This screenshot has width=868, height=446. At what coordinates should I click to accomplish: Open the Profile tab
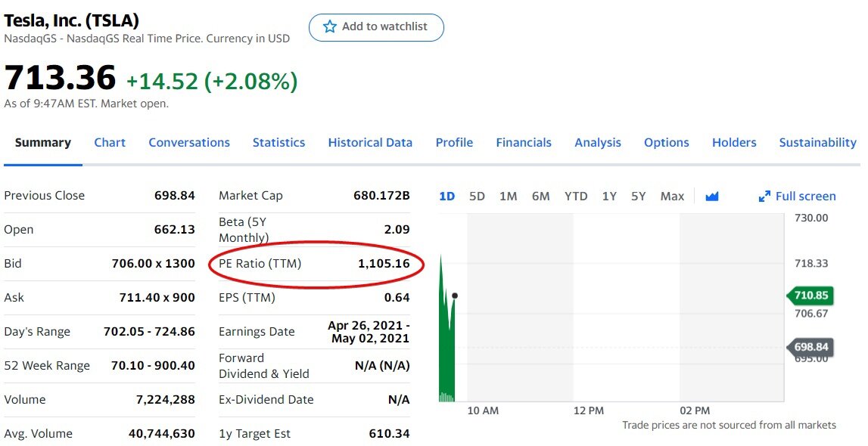click(x=454, y=143)
